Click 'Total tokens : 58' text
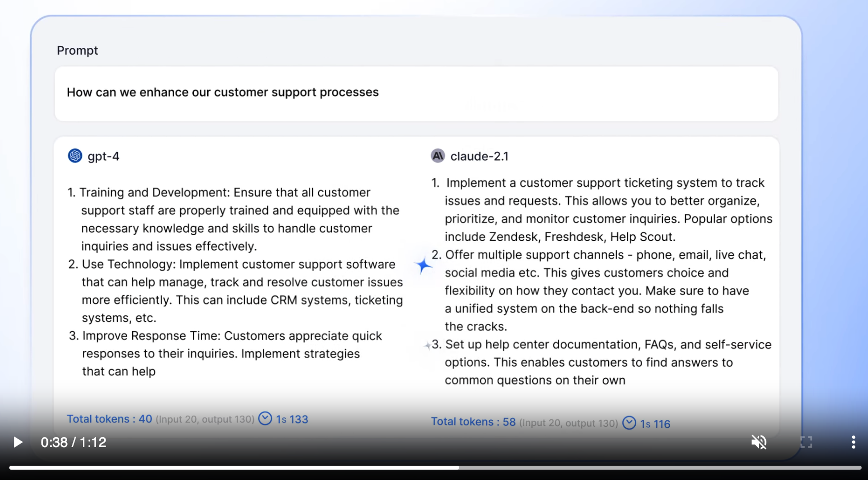This screenshot has width=868, height=480. [473, 422]
